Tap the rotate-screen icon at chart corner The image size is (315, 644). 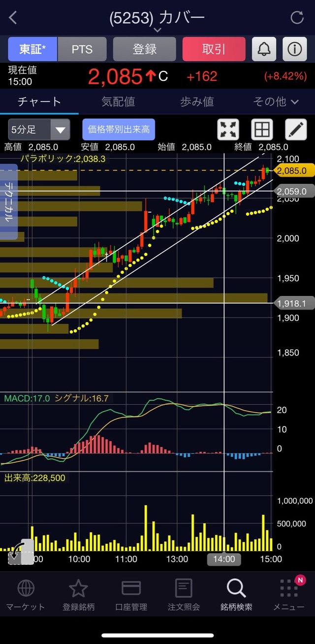tap(22, 552)
